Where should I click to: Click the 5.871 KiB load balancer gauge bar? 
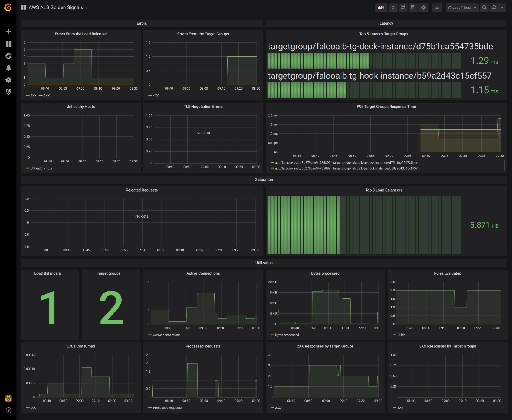click(x=364, y=225)
